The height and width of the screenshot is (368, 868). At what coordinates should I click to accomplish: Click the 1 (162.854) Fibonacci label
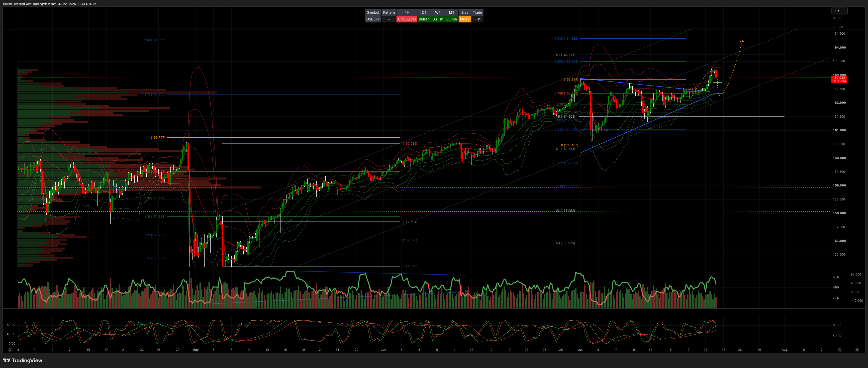(x=570, y=80)
